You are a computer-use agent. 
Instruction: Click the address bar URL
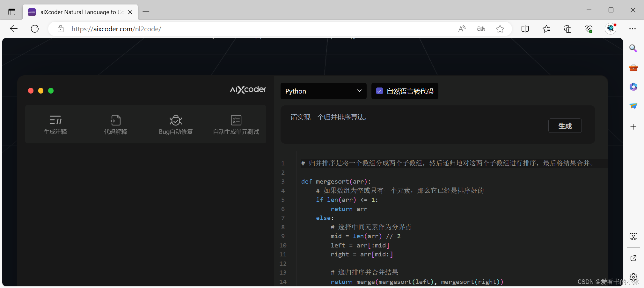click(x=116, y=29)
